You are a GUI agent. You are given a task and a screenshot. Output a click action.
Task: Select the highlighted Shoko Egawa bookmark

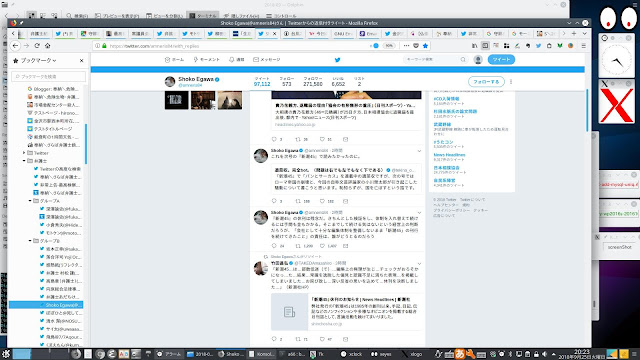[x=46, y=305]
